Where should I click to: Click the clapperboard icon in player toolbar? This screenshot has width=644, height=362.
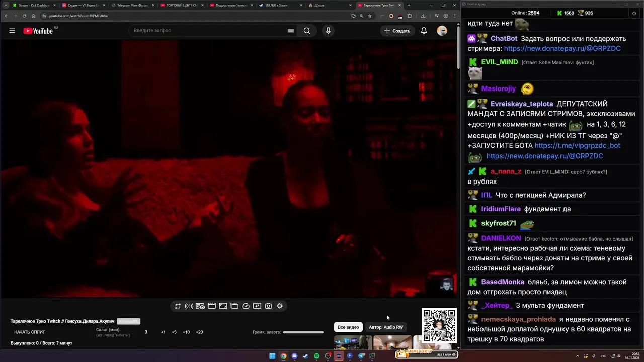tap(212, 306)
